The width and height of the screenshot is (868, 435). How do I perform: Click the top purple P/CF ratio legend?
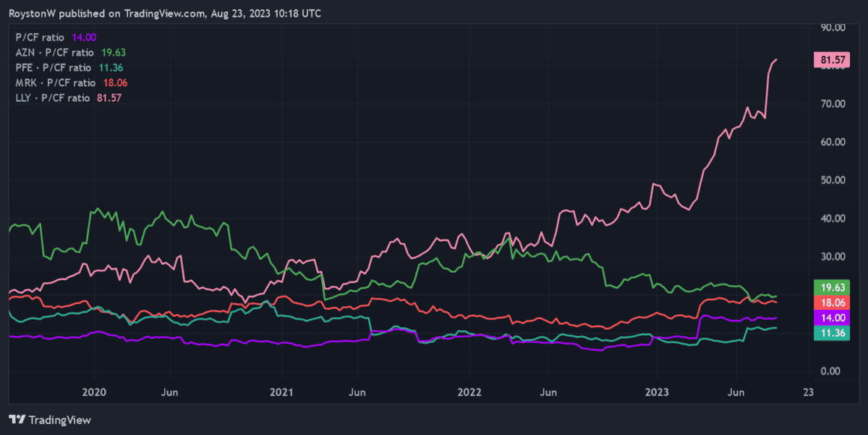56,37
